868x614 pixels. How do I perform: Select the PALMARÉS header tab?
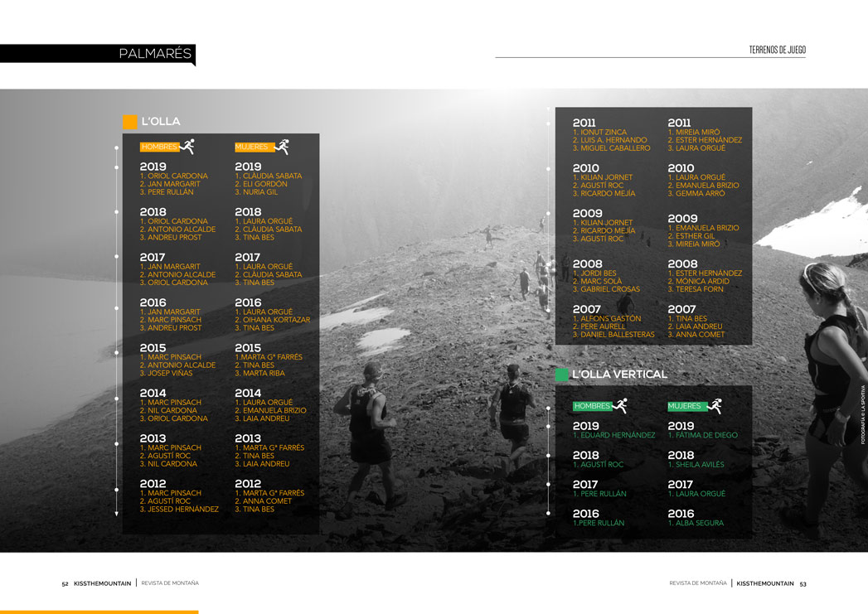(155, 55)
